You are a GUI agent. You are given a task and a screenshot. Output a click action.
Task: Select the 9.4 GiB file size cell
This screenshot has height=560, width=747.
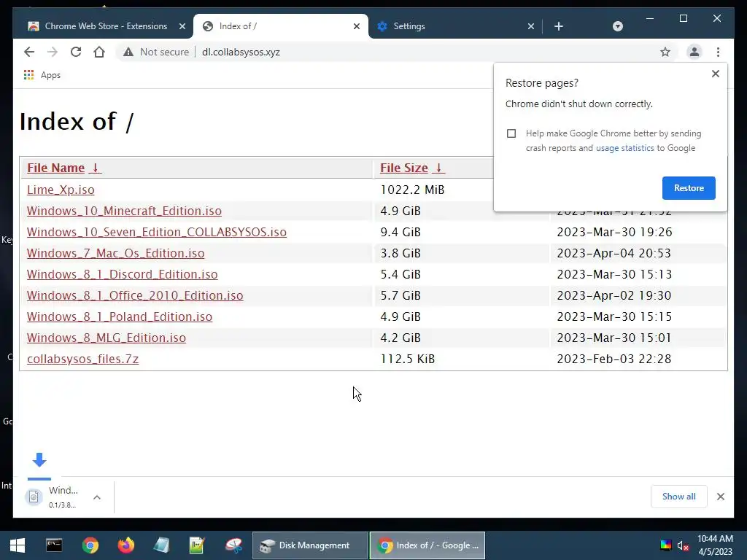click(400, 232)
